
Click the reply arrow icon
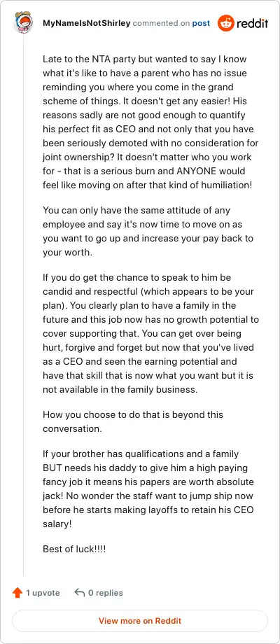(79, 592)
